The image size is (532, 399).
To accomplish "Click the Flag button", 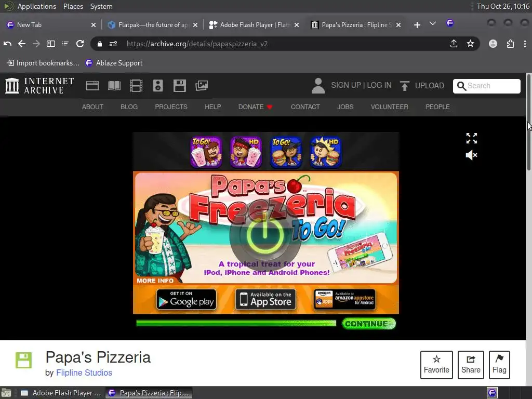I will pos(499,365).
